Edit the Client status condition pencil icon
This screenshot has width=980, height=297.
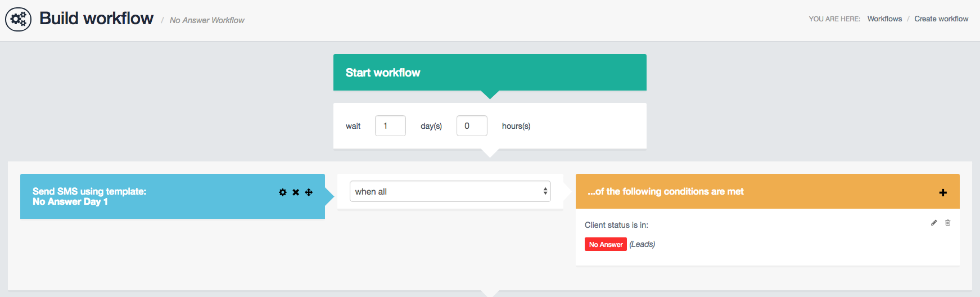click(934, 223)
